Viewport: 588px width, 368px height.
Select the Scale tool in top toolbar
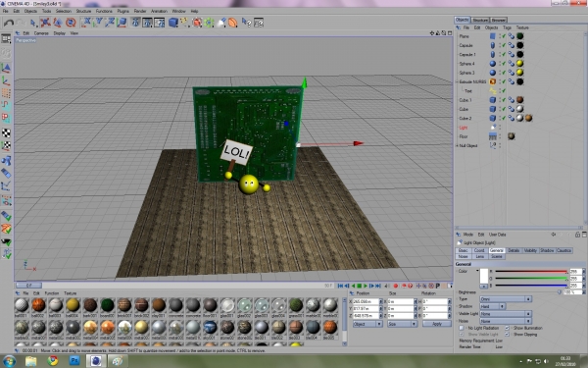click(58, 23)
